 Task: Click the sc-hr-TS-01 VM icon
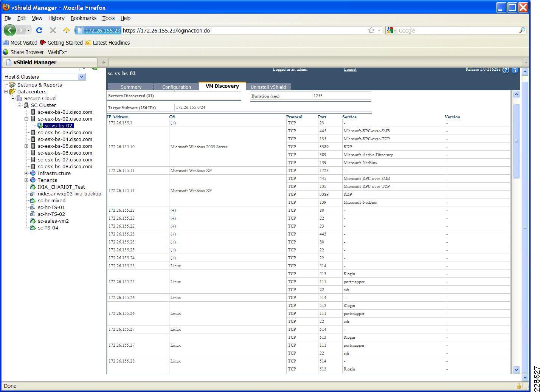tap(33, 207)
